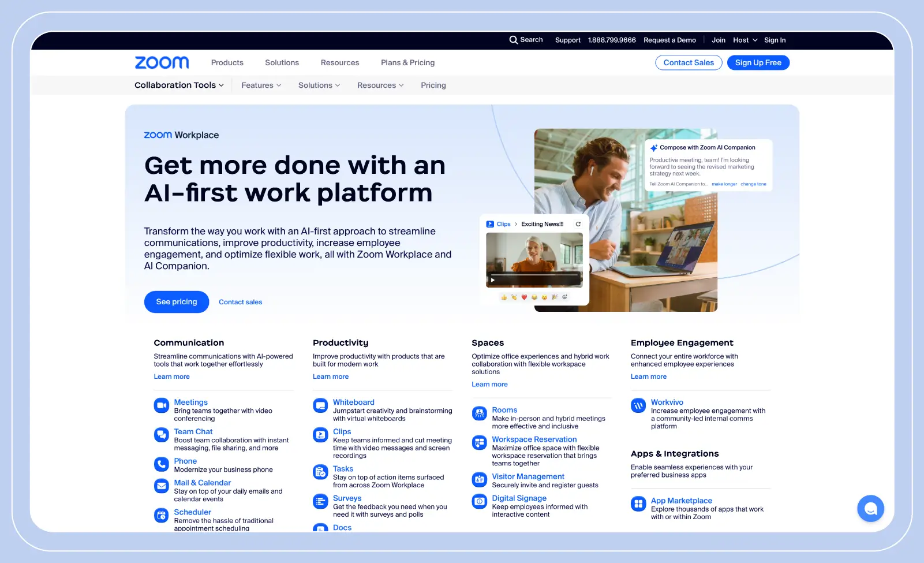Select the Digital Signage icon
Viewport: 924px width, 563px height.
(x=479, y=501)
